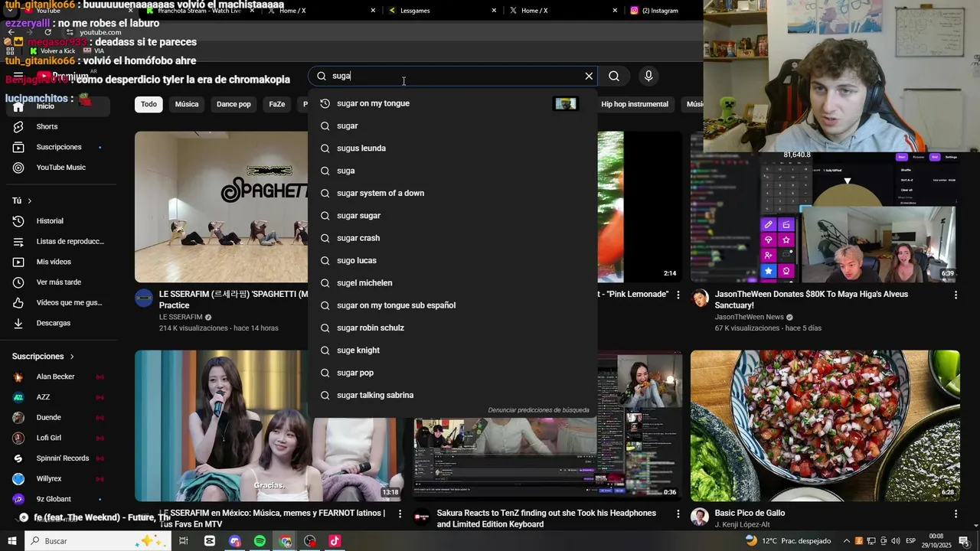980x551 pixels.
Task: Open Listas de reproducción entry
Action: [58, 242]
